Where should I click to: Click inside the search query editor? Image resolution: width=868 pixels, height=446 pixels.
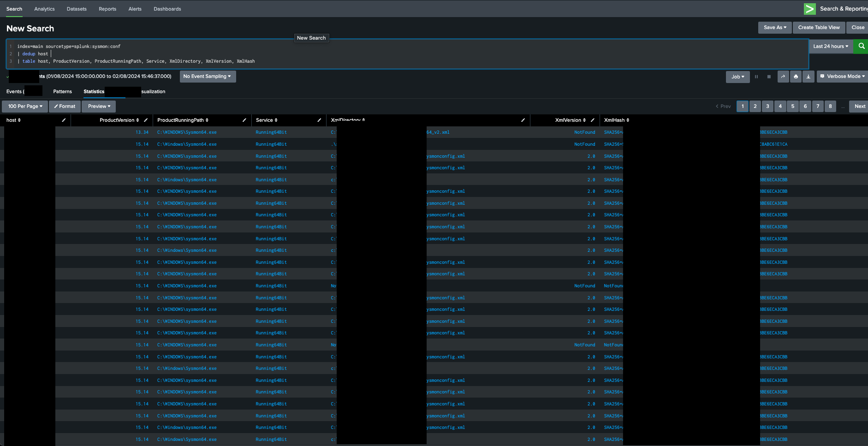click(407, 54)
